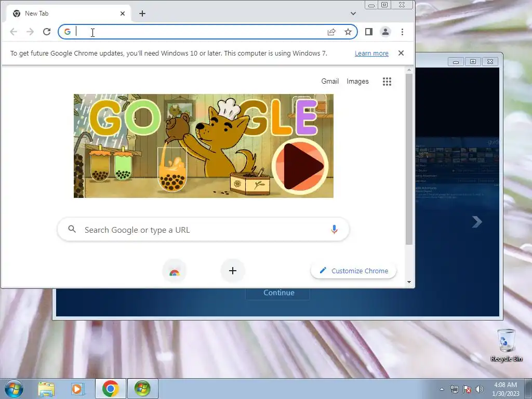Click the next chevron in the blue window

click(x=477, y=222)
